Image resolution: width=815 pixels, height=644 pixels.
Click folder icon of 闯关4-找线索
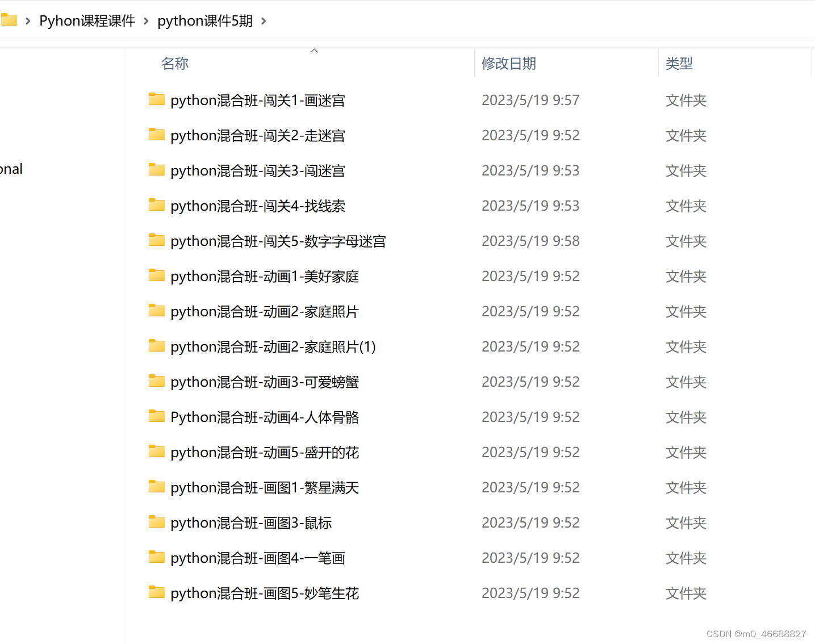pyautogui.click(x=157, y=206)
